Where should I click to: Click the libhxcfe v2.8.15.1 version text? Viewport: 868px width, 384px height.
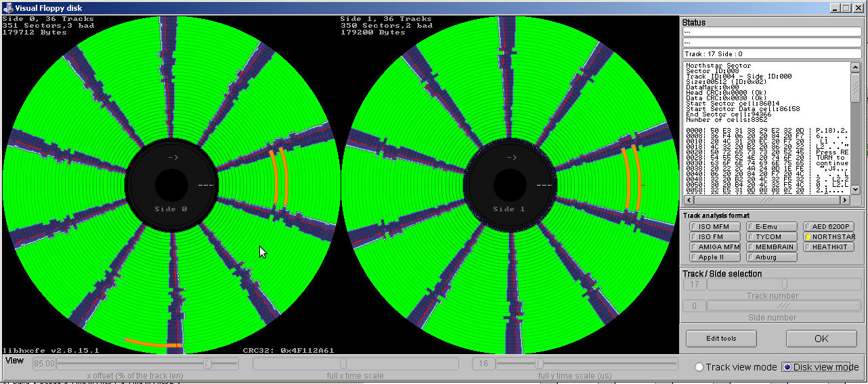[51, 350]
